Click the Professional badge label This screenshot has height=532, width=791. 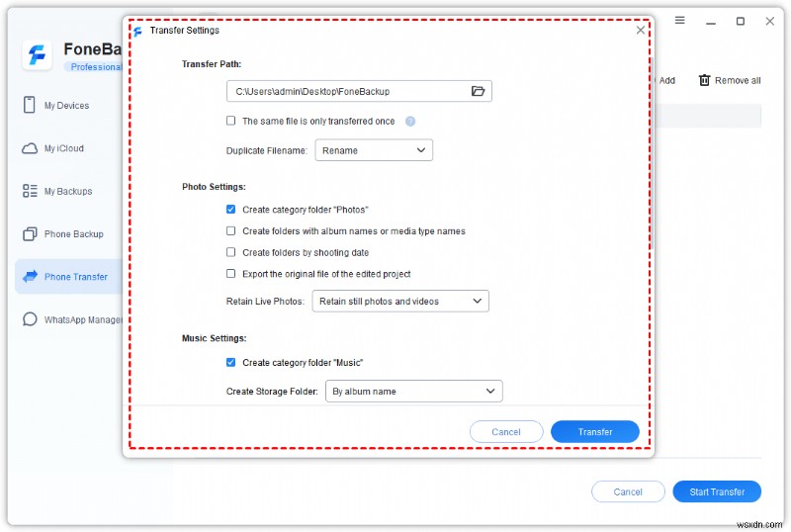[x=95, y=66]
